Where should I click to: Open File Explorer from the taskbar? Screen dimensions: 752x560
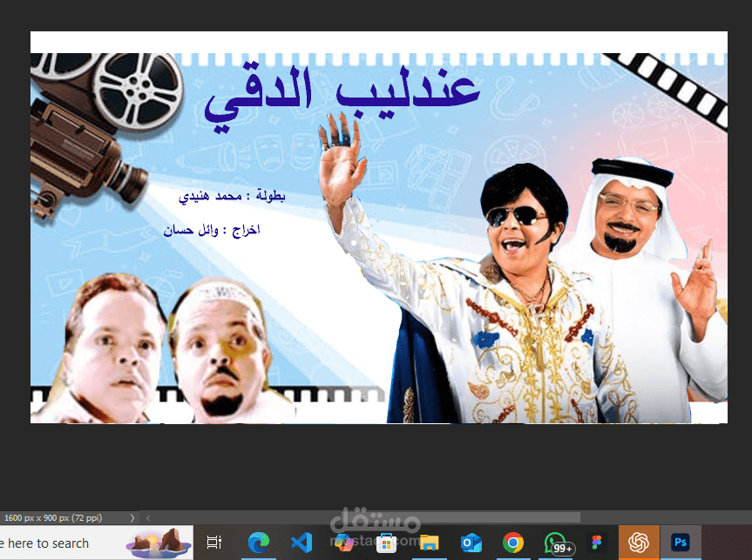pyautogui.click(x=429, y=543)
